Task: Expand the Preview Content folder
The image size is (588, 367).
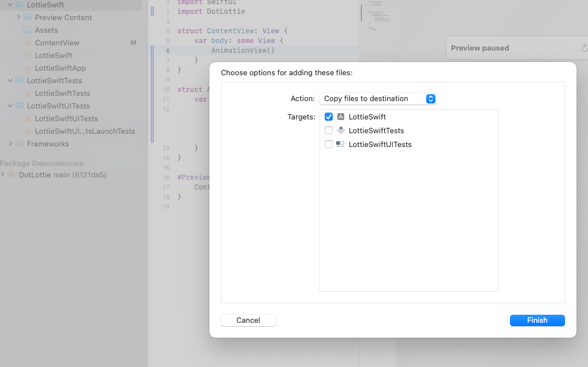Action: [x=18, y=17]
